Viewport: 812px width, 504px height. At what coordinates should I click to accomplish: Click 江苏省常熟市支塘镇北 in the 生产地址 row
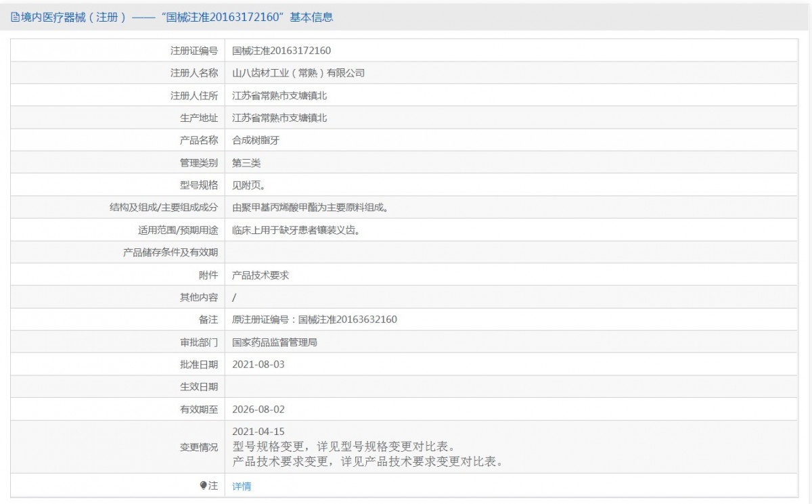[279, 118]
